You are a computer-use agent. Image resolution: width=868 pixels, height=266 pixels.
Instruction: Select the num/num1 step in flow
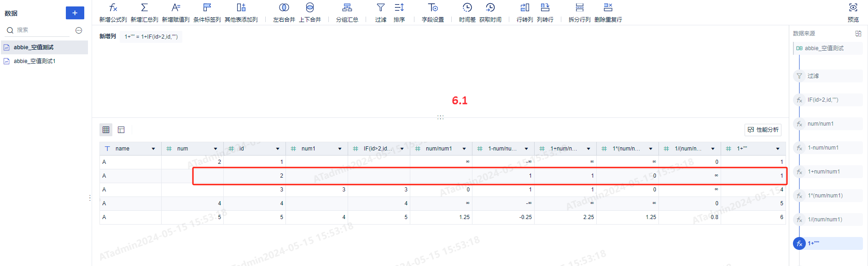coord(828,124)
